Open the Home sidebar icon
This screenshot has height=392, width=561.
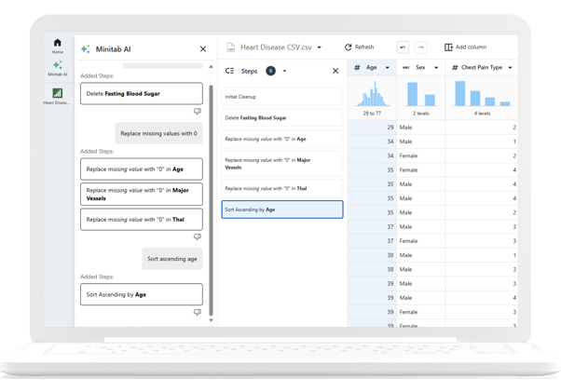(x=58, y=46)
